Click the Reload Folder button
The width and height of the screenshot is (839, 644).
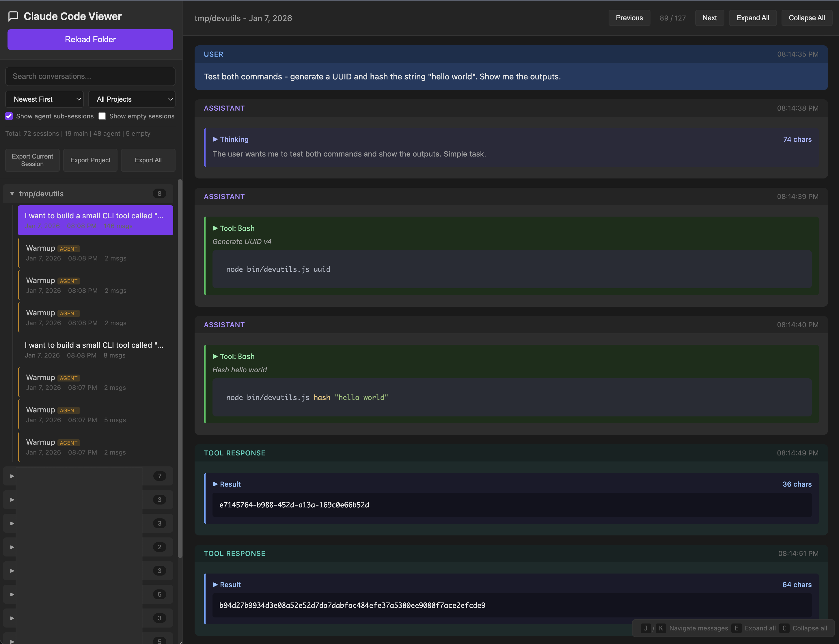pyautogui.click(x=90, y=40)
